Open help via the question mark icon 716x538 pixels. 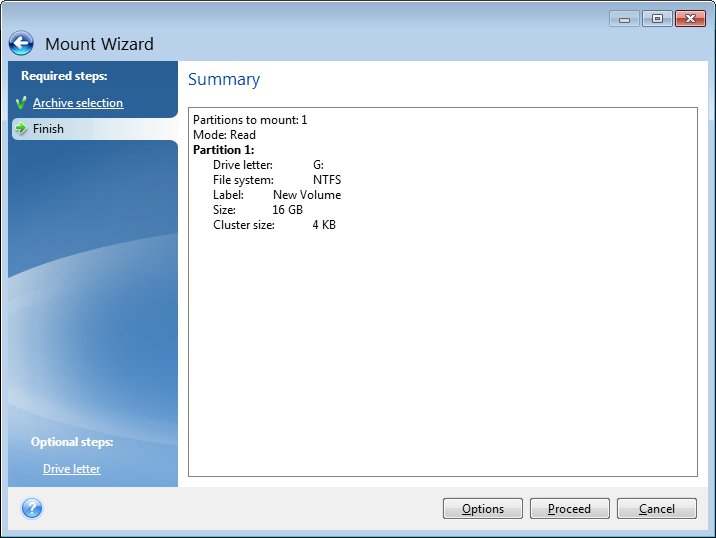(32, 508)
